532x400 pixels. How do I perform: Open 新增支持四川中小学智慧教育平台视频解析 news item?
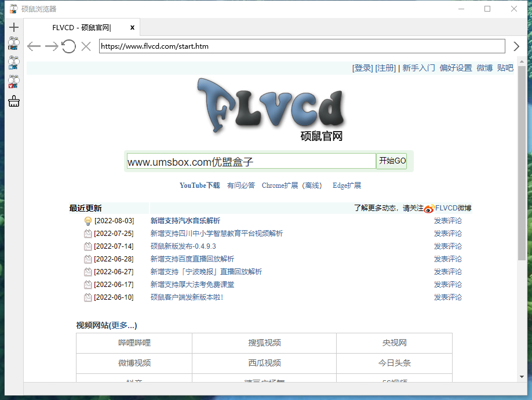217,234
